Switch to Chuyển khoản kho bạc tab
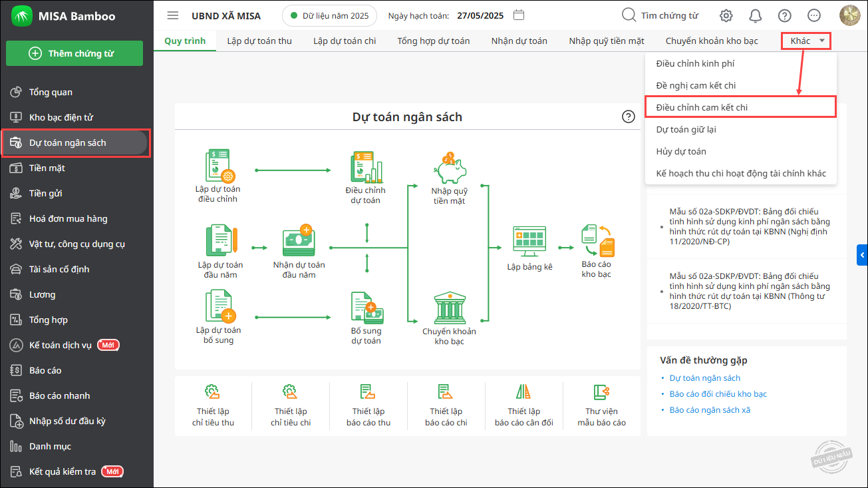Viewport: 868px width, 488px height. point(712,41)
